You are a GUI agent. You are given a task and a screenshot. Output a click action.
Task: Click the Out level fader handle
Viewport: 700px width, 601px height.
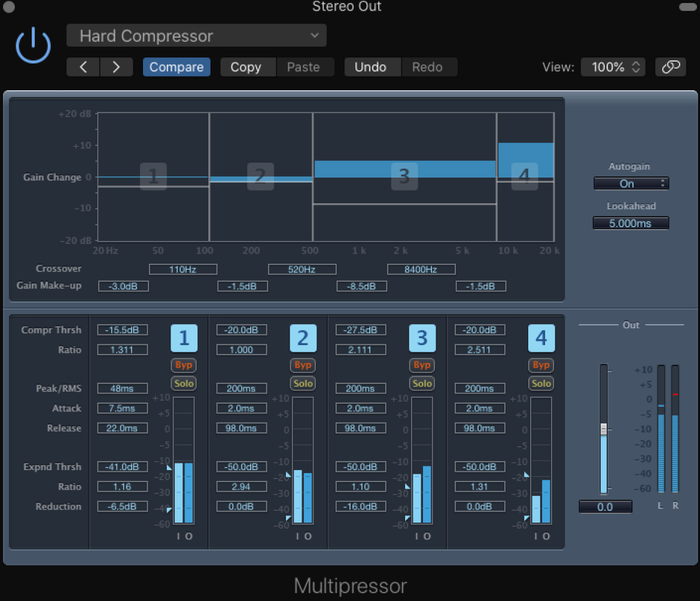604,429
